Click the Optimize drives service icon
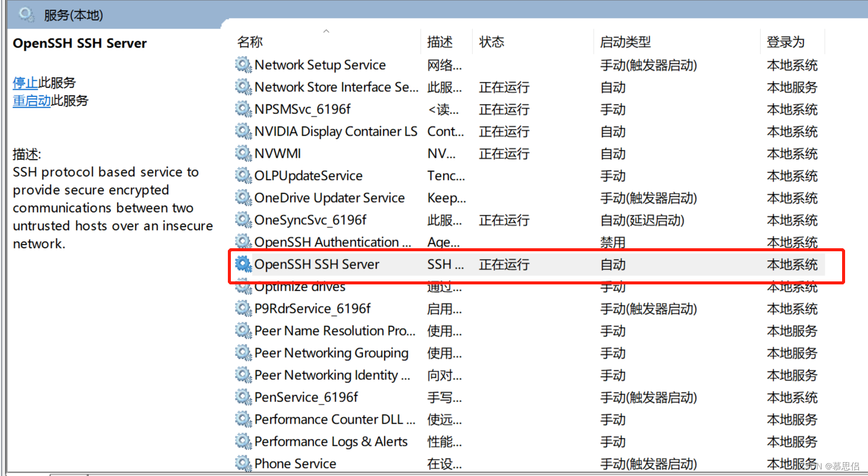868x476 pixels. click(244, 286)
